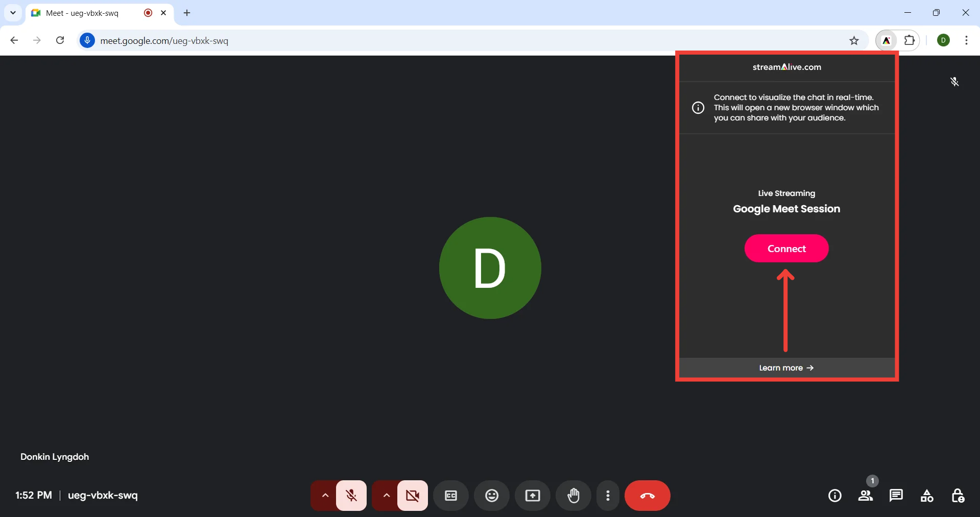Image resolution: width=980 pixels, height=517 pixels.
Task: Open a new browser tab
Action: (x=187, y=13)
